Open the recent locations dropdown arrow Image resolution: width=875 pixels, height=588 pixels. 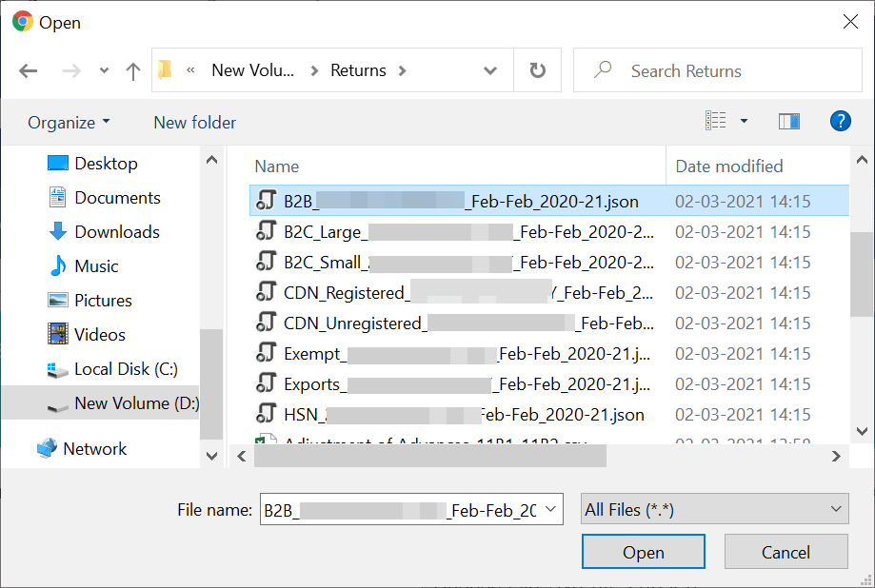click(x=104, y=70)
